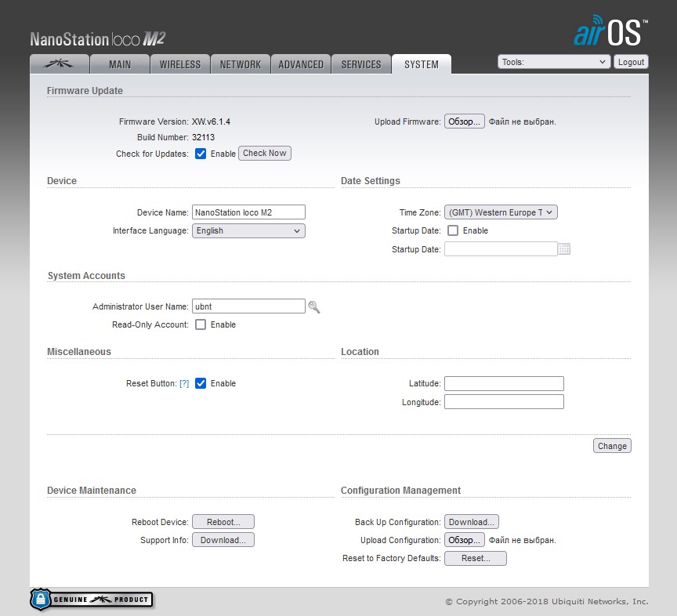Click the key icon to change password
This screenshot has width=677, height=616.
pos(314,306)
